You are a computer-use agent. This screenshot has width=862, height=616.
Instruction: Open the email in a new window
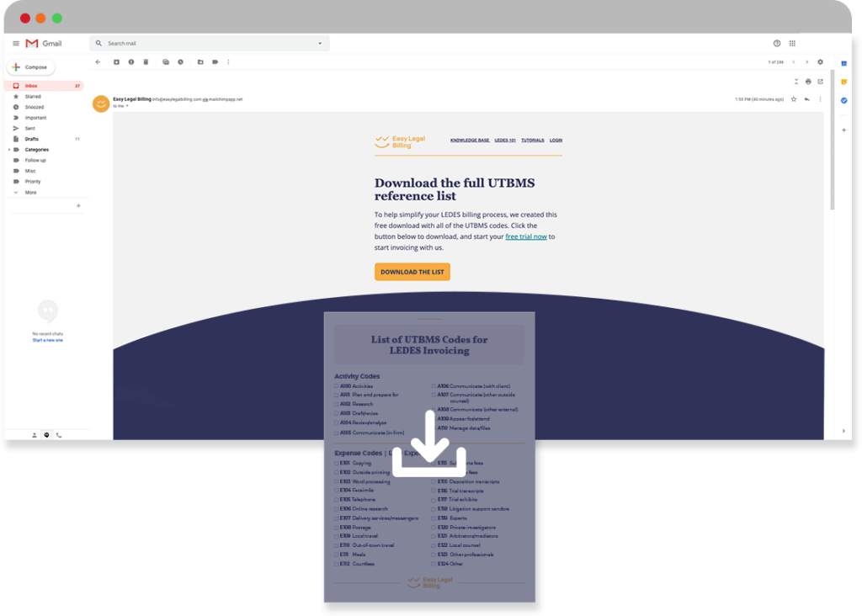coord(820,82)
